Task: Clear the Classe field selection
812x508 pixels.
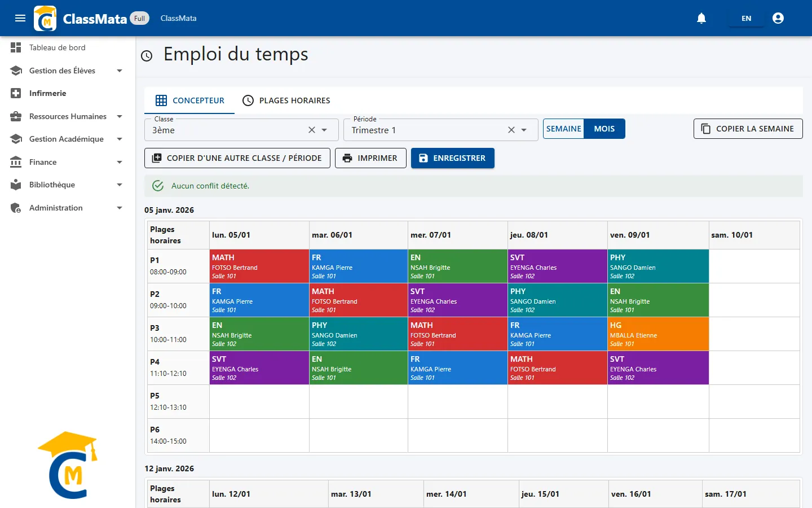Action: click(x=312, y=130)
